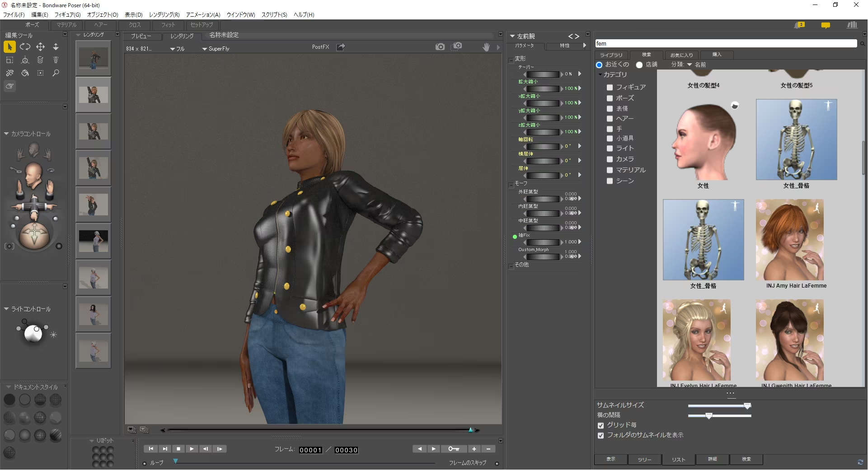Click the add keyframe plus button
The width and height of the screenshot is (868, 470).
474,449
